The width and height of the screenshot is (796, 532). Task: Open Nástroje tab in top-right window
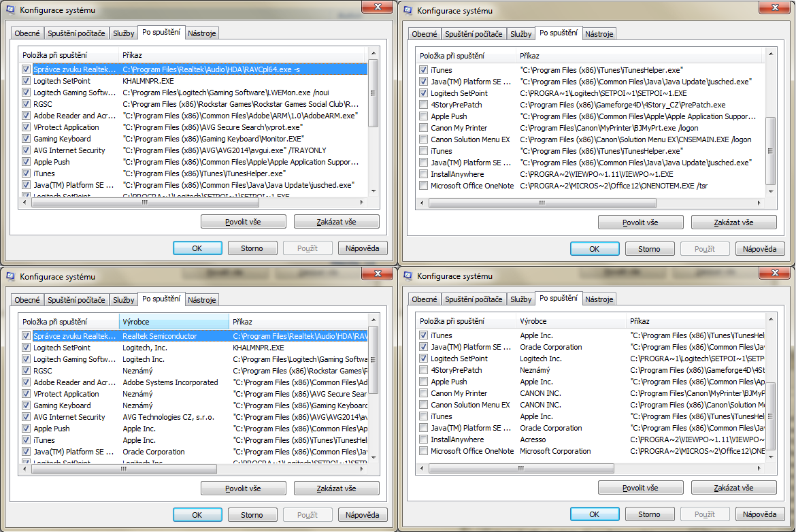pyautogui.click(x=599, y=34)
